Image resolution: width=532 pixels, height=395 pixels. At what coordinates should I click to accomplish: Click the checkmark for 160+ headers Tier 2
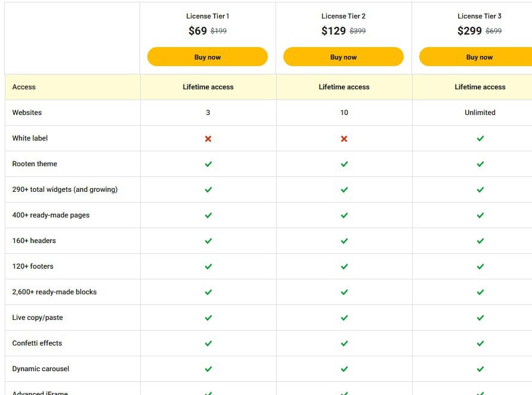(344, 241)
